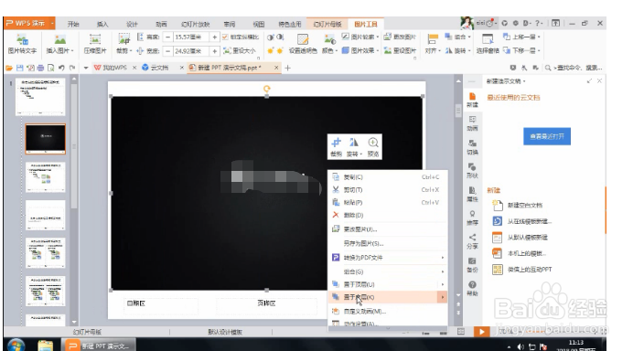Expand the 对齐 align dropdown

(439, 51)
